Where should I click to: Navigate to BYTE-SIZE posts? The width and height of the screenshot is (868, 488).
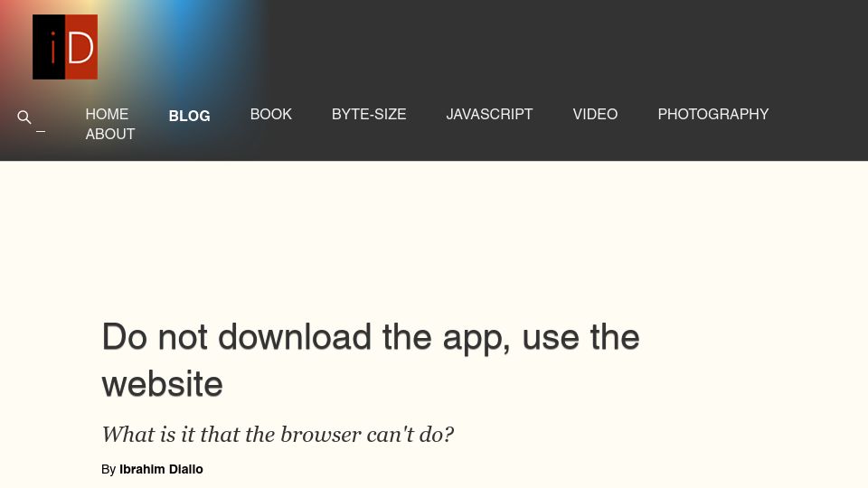tap(369, 114)
